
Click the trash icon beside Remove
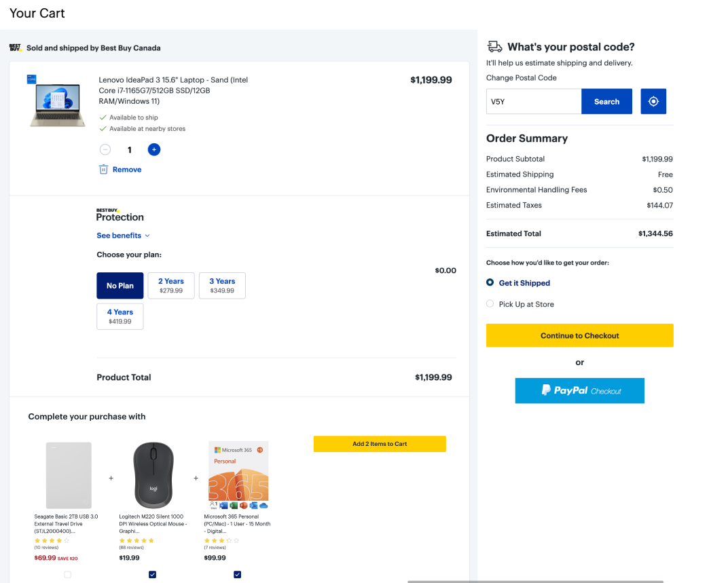coord(103,170)
